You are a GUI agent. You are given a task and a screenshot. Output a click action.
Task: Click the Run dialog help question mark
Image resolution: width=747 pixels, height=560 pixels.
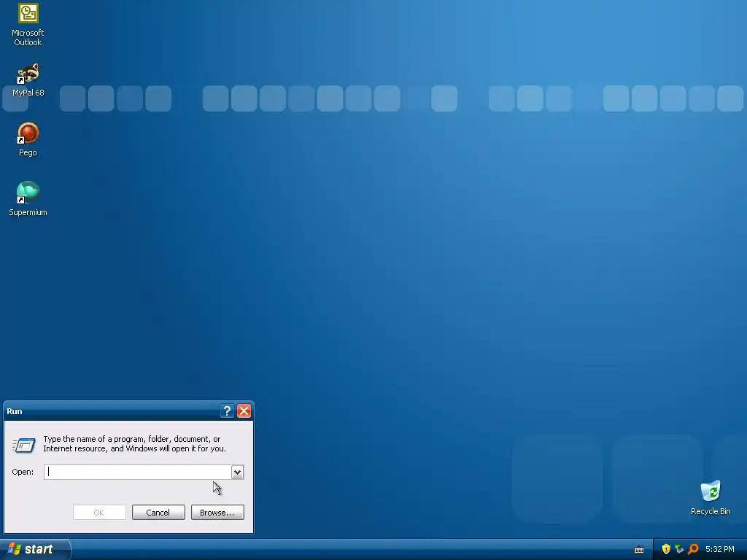click(228, 411)
